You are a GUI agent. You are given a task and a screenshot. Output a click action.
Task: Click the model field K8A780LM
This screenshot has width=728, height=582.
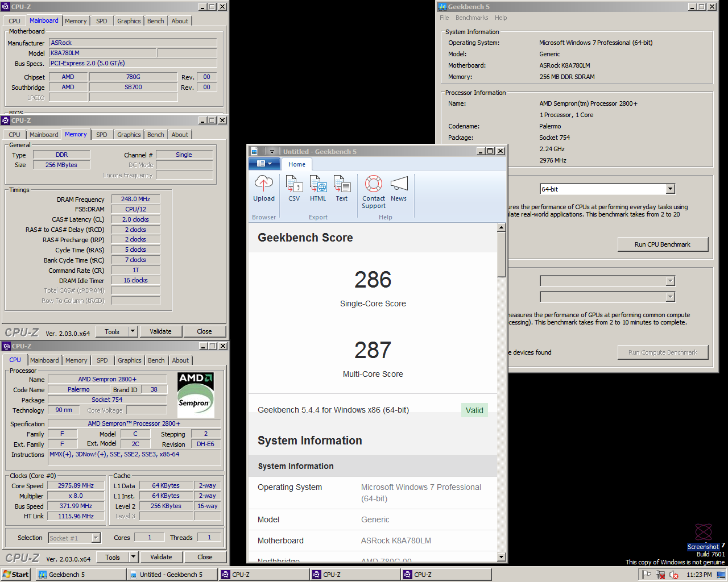(102, 53)
